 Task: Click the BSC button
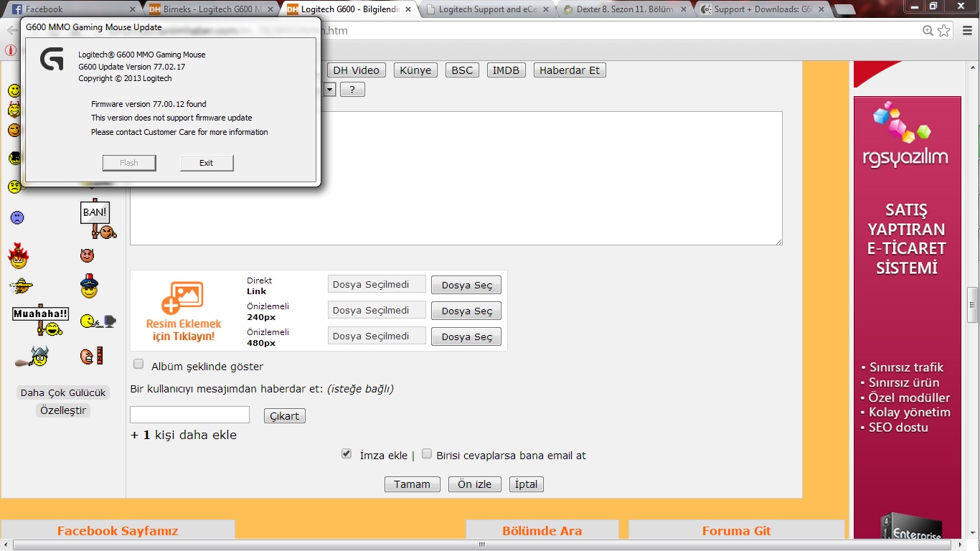coord(462,70)
